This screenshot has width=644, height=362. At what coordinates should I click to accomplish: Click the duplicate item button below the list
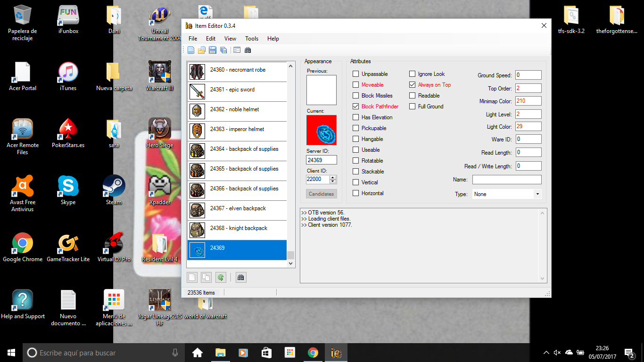(x=206, y=277)
